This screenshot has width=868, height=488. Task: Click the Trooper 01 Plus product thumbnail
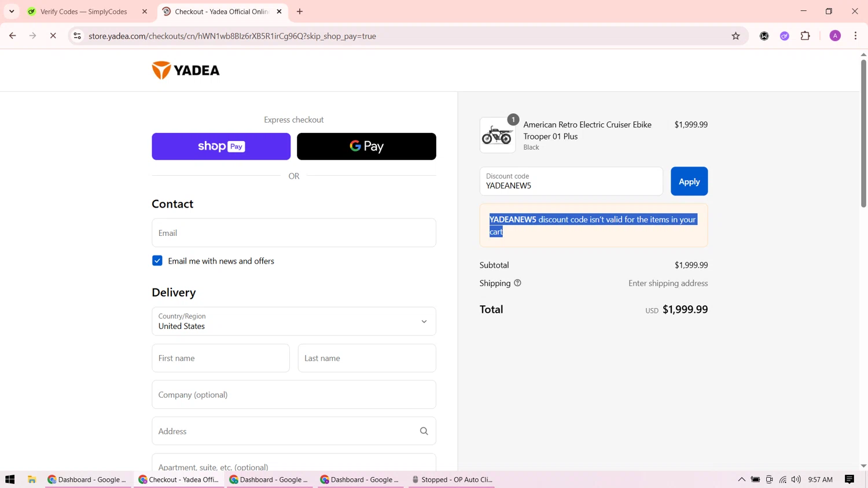(498, 135)
